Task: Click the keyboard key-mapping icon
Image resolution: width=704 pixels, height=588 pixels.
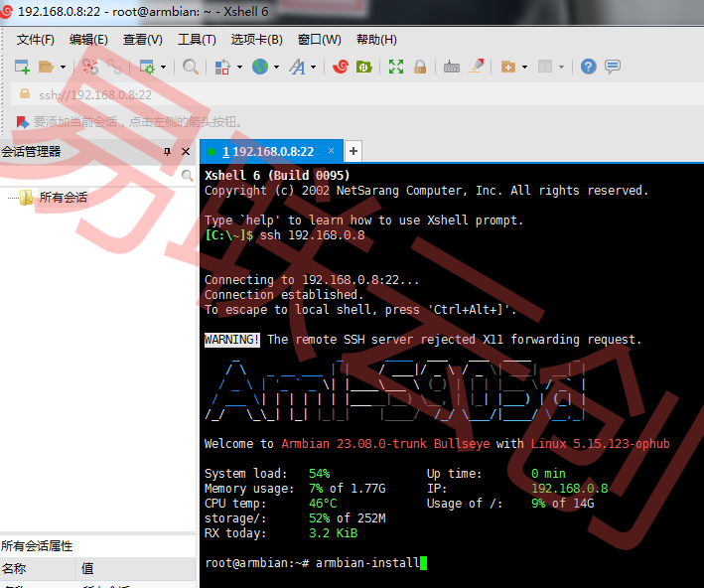Action: click(x=451, y=68)
